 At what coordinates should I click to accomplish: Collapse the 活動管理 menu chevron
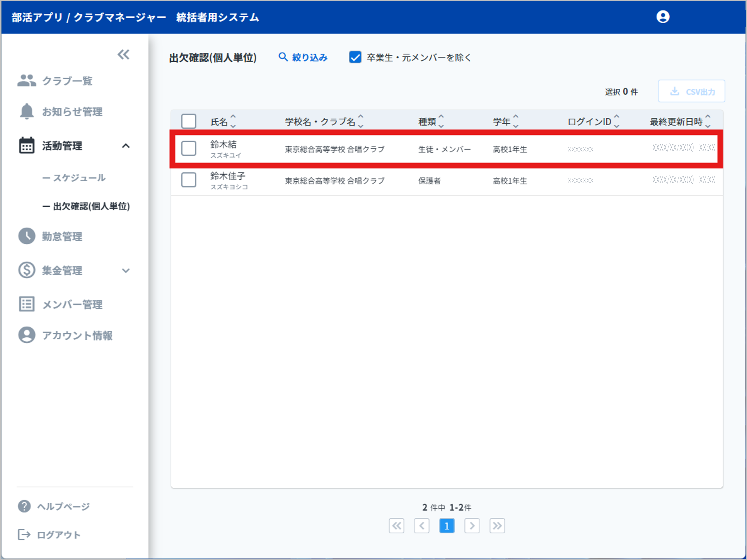126,146
